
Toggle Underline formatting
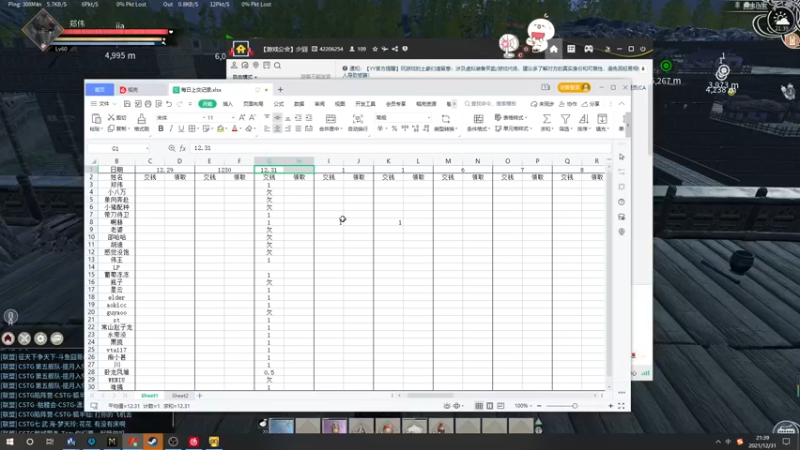click(181, 129)
